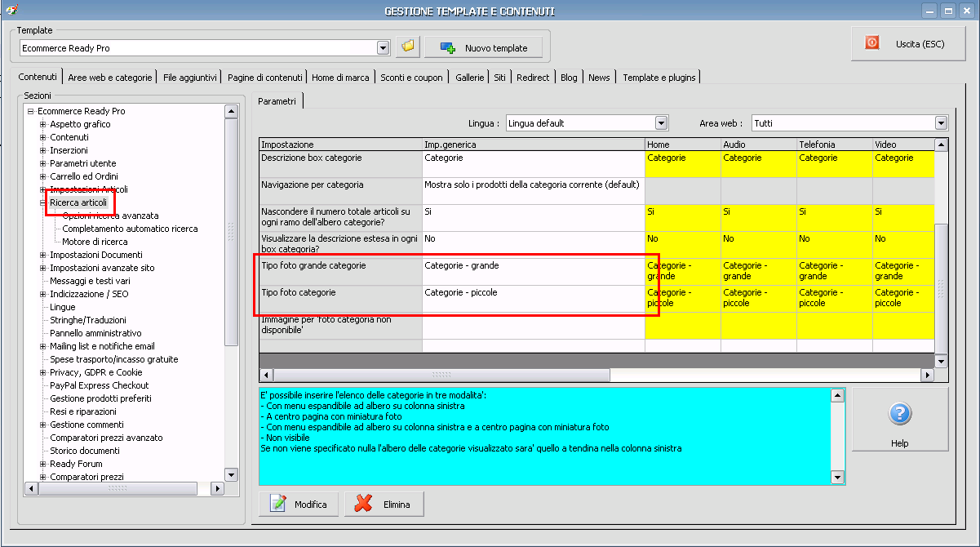Switch to the Sconti e coupon tab
The height and width of the screenshot is (547, 980).
click(411, 78)
